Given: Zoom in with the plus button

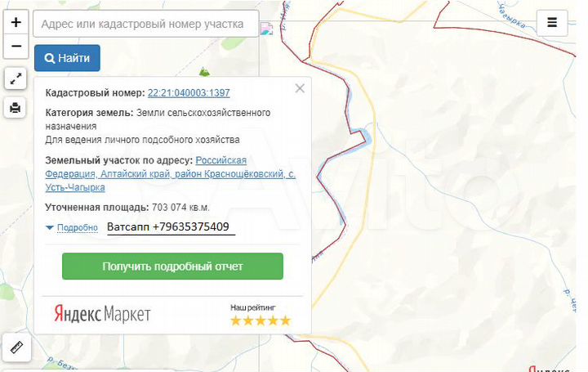Looking at the screenshot, I should click(16, 22).
